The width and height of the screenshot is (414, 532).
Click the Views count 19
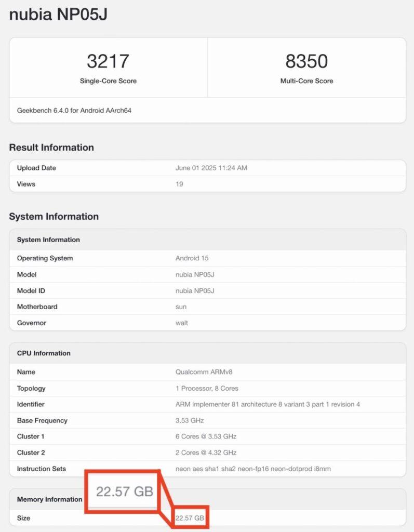pyautogui.click(x=179, y=184)
